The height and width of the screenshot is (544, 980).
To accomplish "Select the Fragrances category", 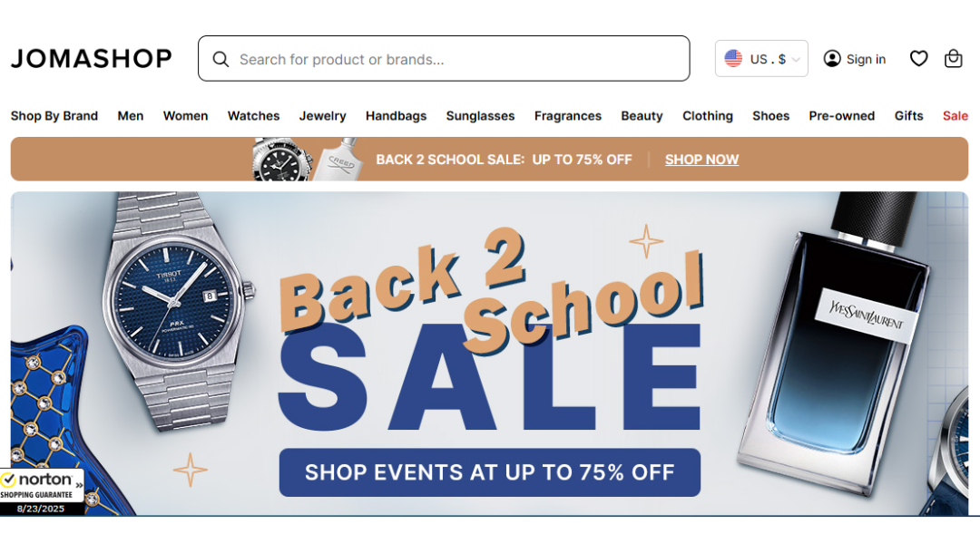I will coord(567,116).
